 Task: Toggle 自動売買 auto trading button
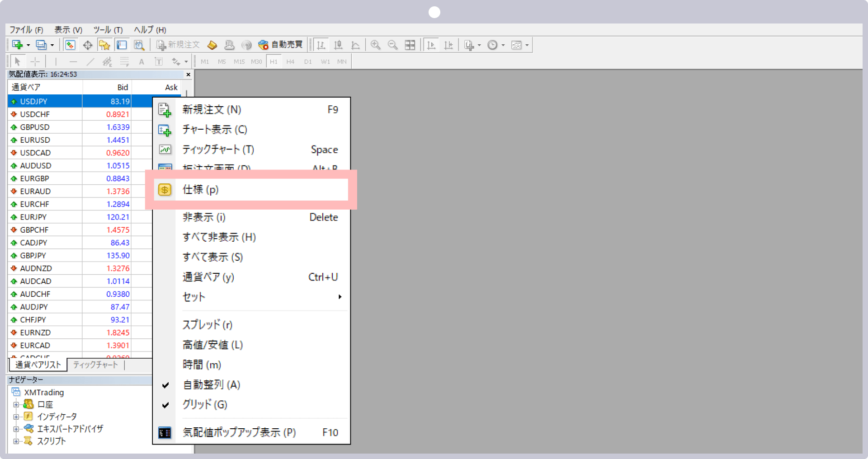pyautogui.click(x=280, y=45)
